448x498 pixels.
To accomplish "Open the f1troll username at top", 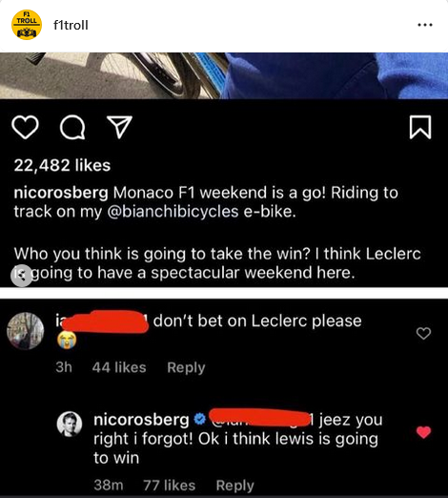I will (x=71, y=25).
